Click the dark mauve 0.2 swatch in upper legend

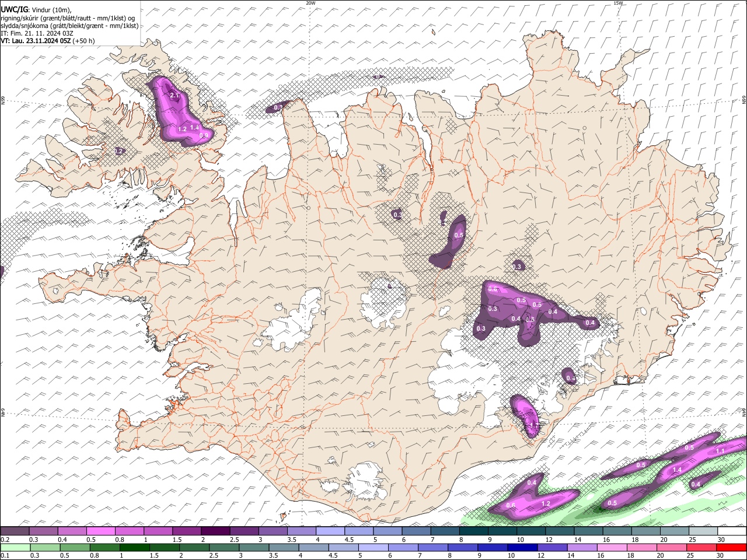point(15,531)
